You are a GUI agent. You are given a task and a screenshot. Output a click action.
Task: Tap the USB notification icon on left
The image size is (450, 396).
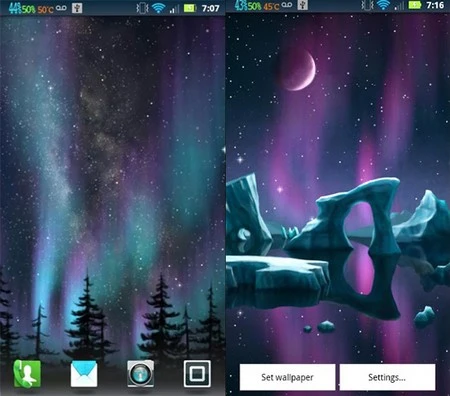(77, 8)
